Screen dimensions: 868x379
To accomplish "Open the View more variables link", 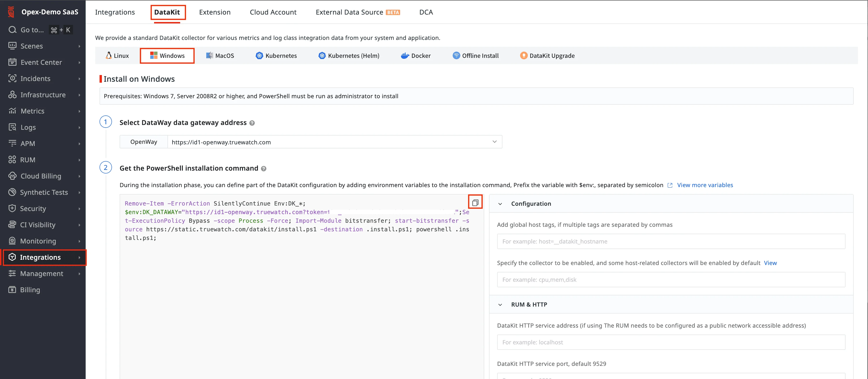I will click(x=705, y=185).
